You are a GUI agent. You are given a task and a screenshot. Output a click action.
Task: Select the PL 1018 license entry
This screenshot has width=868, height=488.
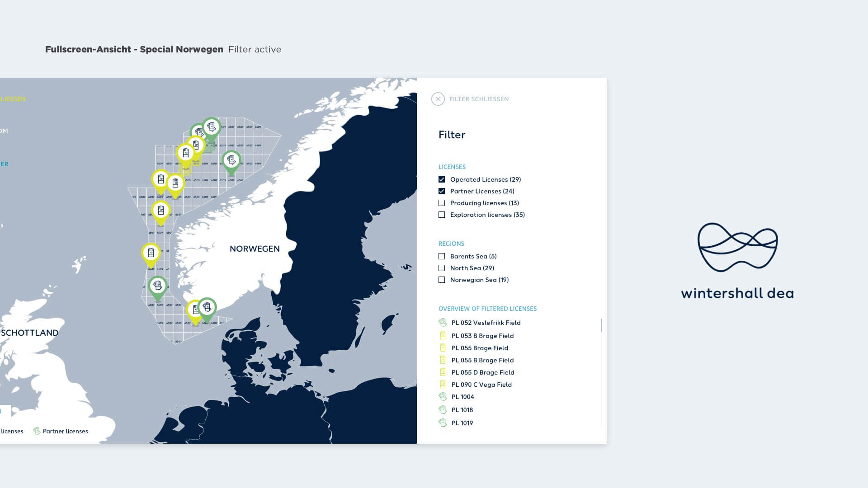pos(462,410)
